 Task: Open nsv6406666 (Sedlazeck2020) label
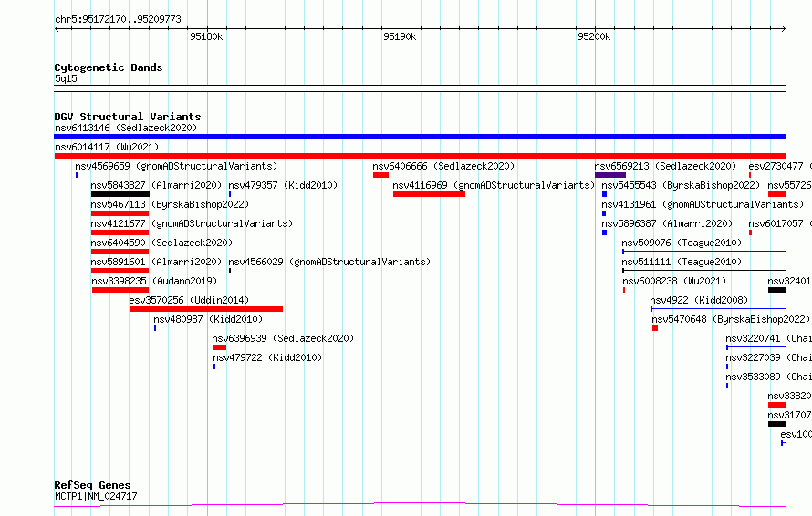pos(443,166)
